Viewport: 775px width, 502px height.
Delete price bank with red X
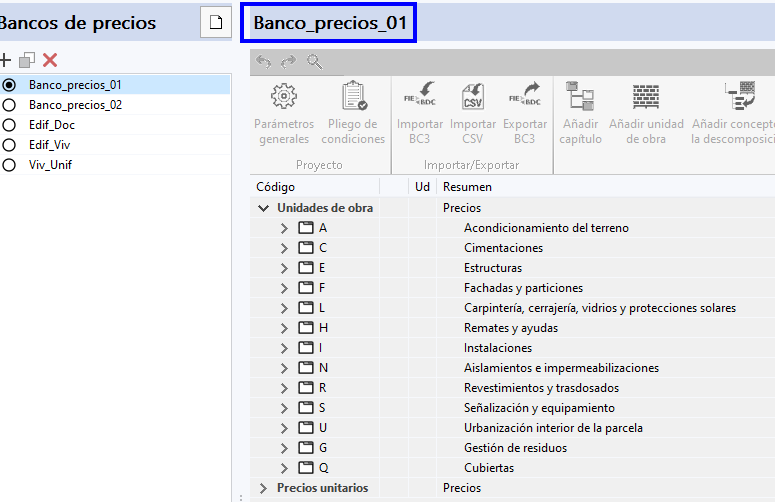[x=50, y=60]
